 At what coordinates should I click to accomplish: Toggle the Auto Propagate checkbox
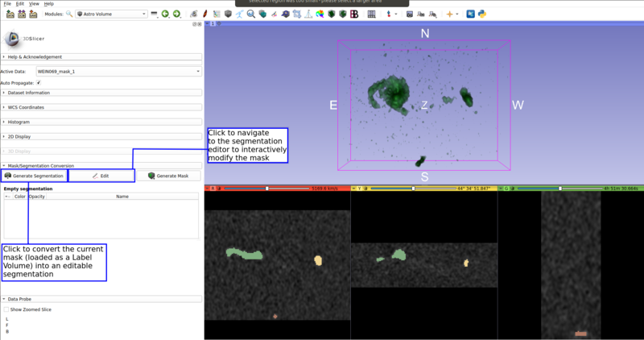tap(39, 82)
